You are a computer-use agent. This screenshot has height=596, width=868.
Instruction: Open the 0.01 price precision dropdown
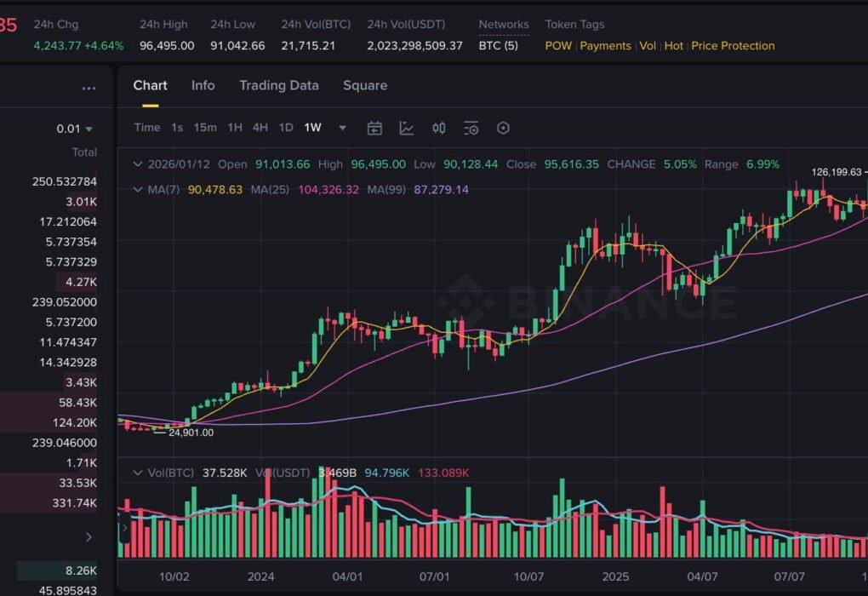point(75,129)
